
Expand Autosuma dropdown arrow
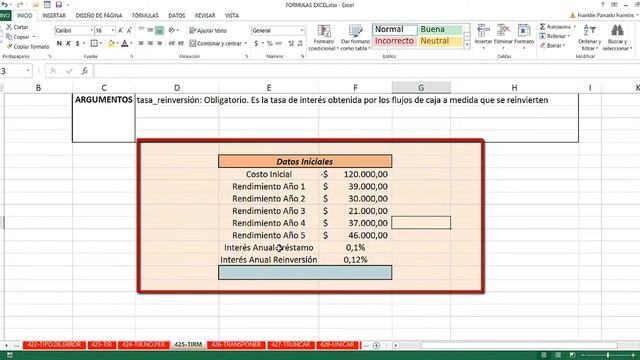575,27
